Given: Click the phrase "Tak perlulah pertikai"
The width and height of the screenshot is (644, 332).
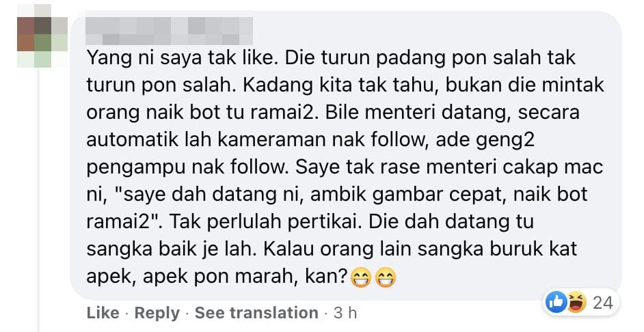Looking at the screenshot, I should (x=266, y=222).
